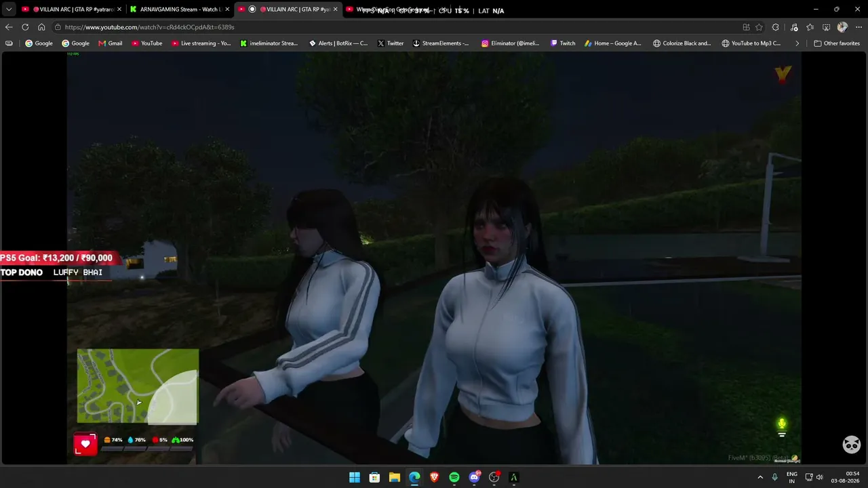
Task: Go back to the previous page
Action: pos(9,27)
